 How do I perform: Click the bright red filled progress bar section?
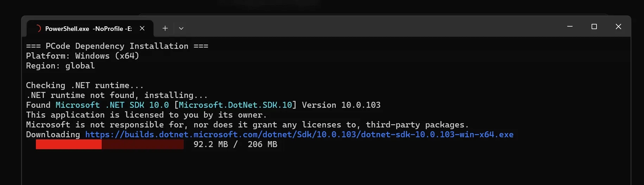[x=69, y=144]
